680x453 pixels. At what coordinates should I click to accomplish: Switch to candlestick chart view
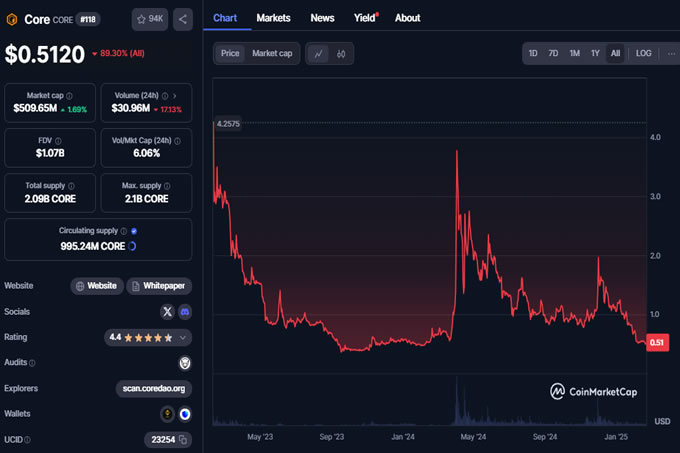tap(341, 53)
